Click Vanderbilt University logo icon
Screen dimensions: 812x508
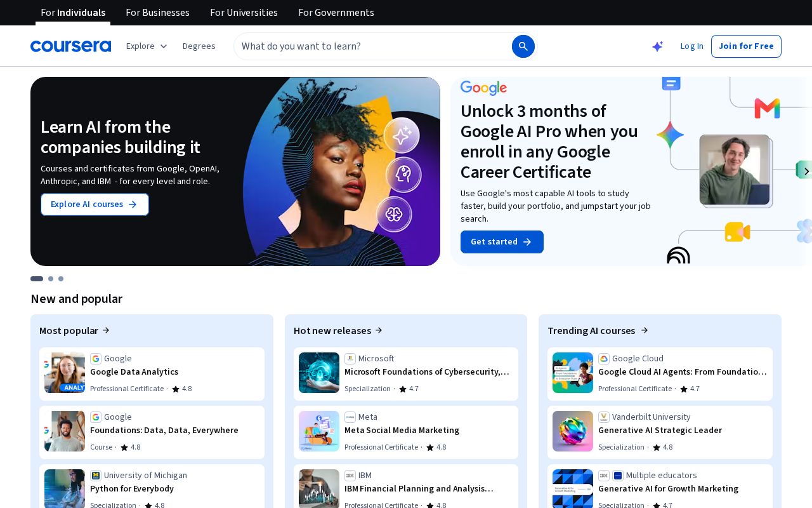click(x=604, y=417)
